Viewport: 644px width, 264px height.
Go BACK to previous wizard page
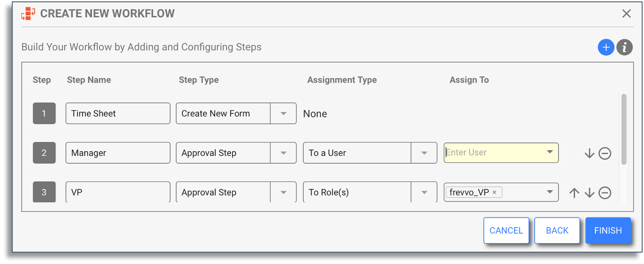pos(557,231)
